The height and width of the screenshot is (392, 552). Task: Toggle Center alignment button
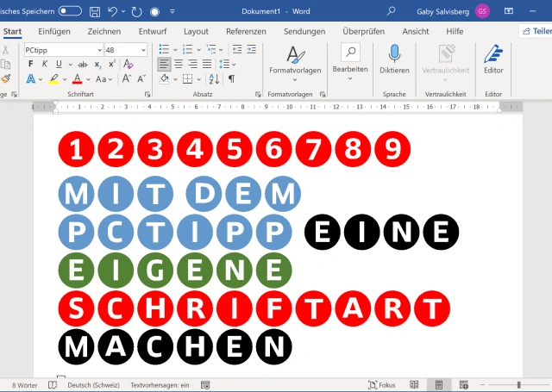[179, 65]
